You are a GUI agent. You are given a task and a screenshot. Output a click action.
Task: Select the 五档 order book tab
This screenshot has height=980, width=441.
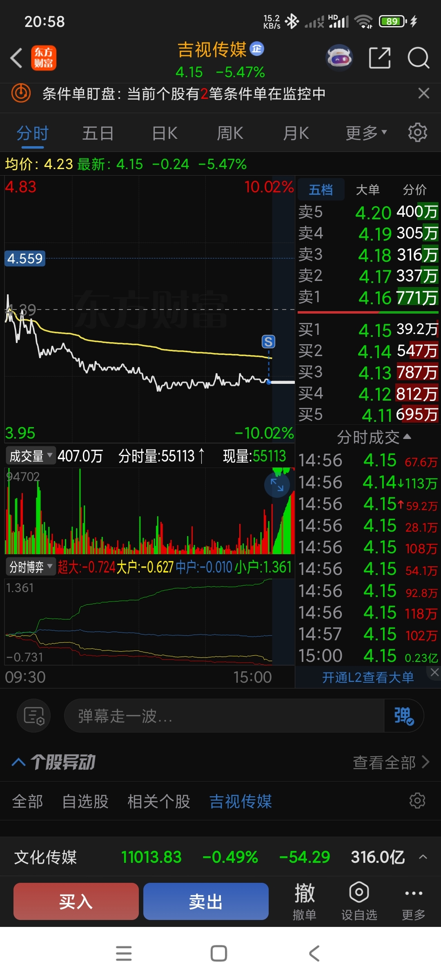321,189
